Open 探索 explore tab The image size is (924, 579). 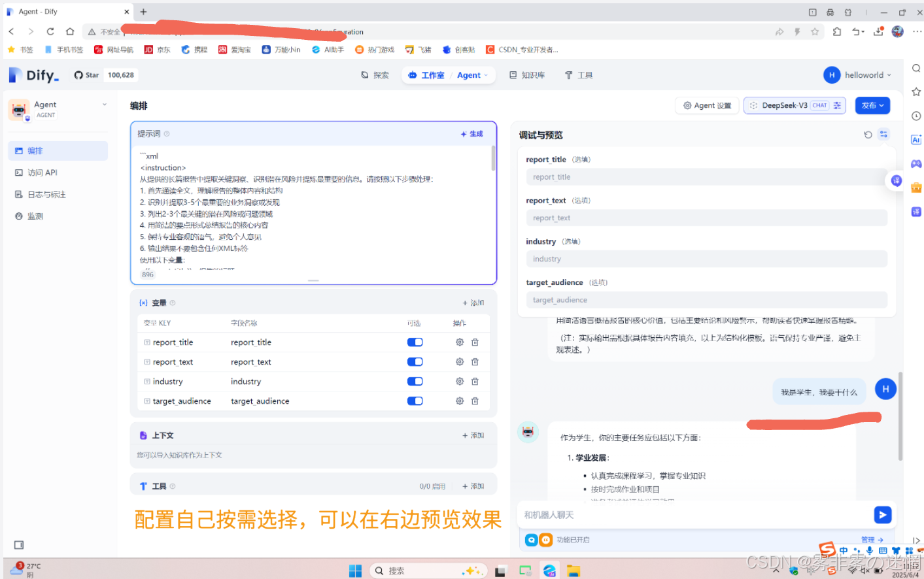click(x=375, y=75)
